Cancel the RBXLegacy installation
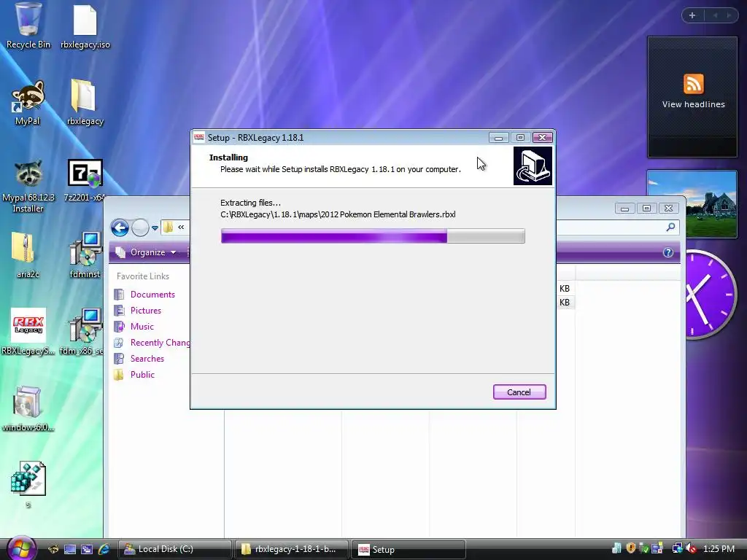 (x=519, y=392)
